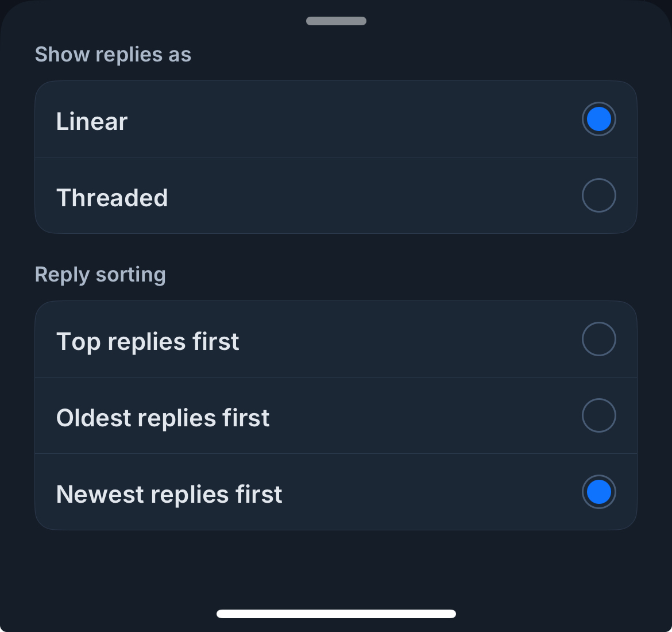Image resolution: width=672 pixels, height=632 pixels.
Task: Choose the Oldest replies first radio button
Action: coord(598,416)
